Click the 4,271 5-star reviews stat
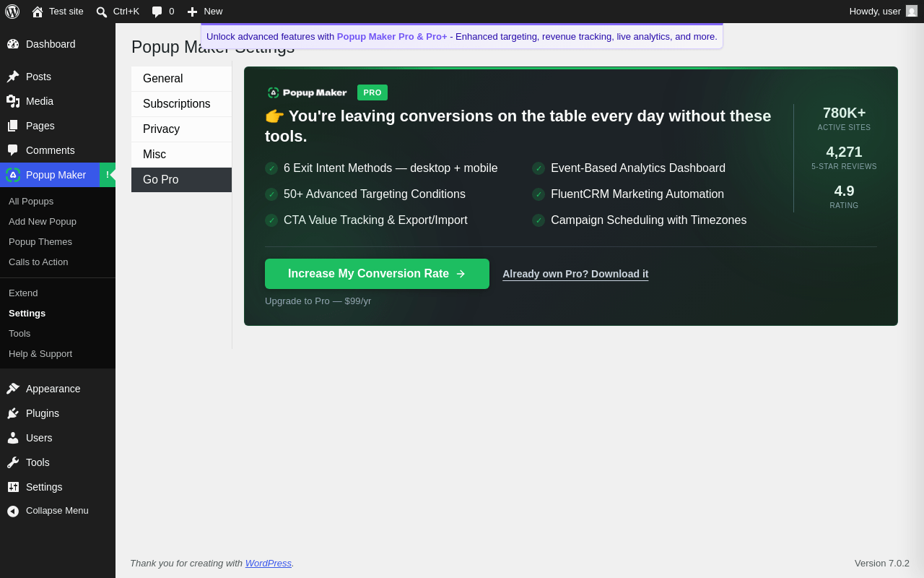Viewport: 924px width, 578px height. coord(844,157)
